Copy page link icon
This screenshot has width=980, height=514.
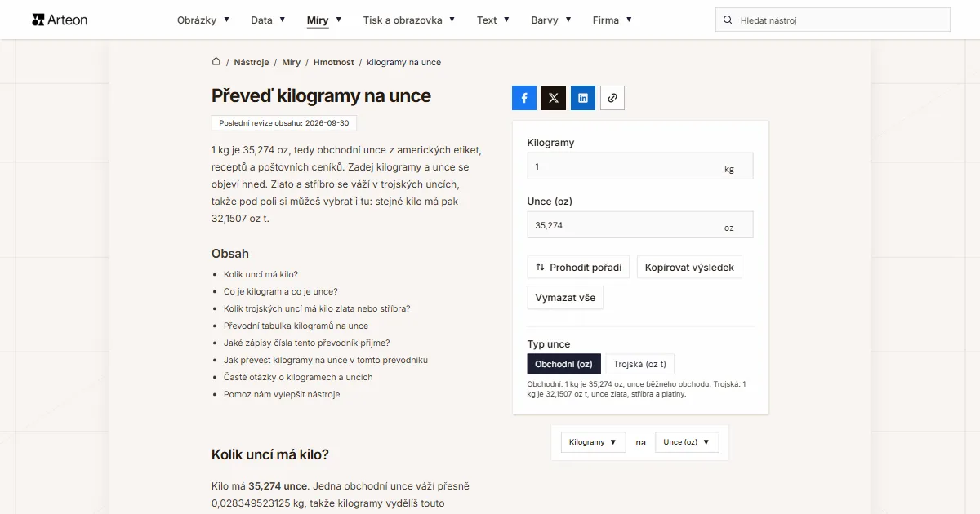(x=612, y=98)
